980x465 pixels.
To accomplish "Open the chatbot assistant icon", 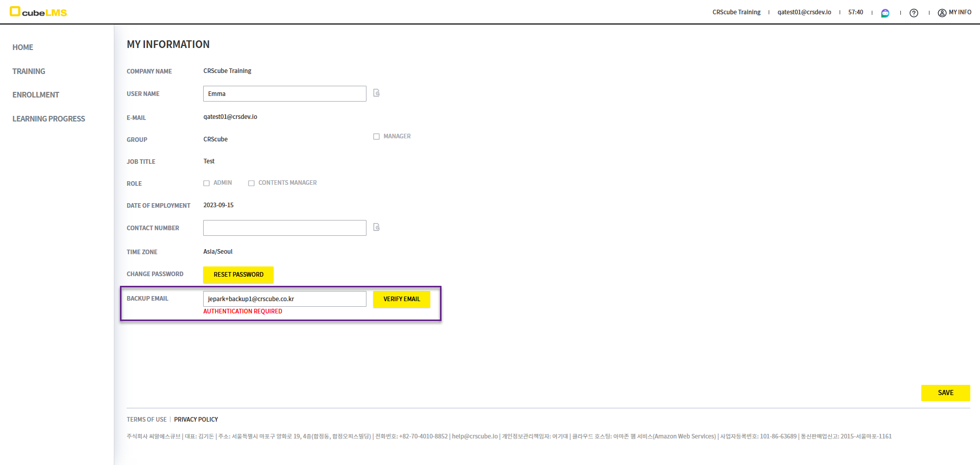I will pyautogui.click(x=885, y=13).
